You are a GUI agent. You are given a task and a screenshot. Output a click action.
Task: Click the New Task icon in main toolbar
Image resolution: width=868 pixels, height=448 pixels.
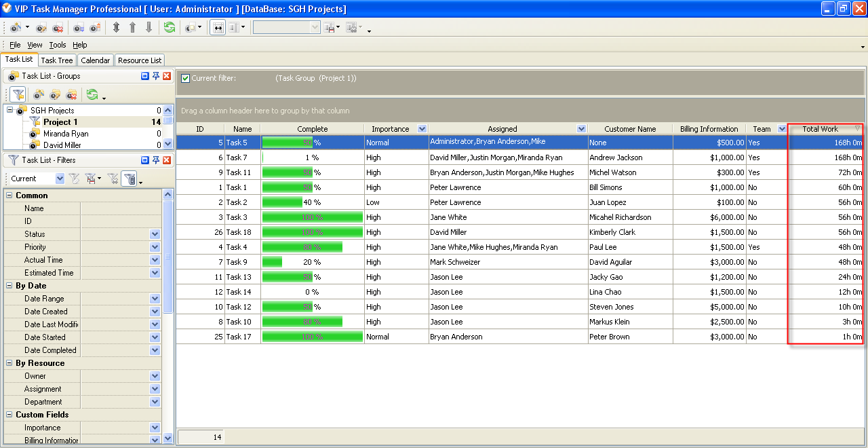(15, 28)
